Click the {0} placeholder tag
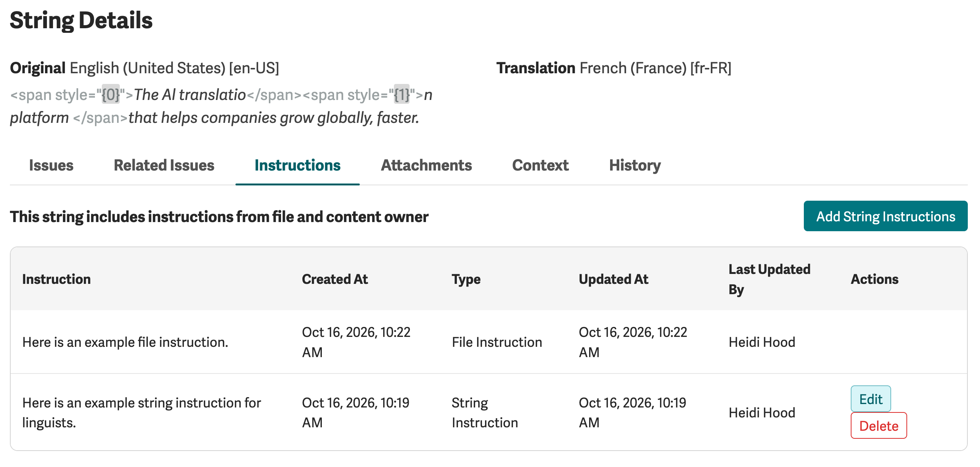This screenshot has height=467, width=980. point(111,94)
